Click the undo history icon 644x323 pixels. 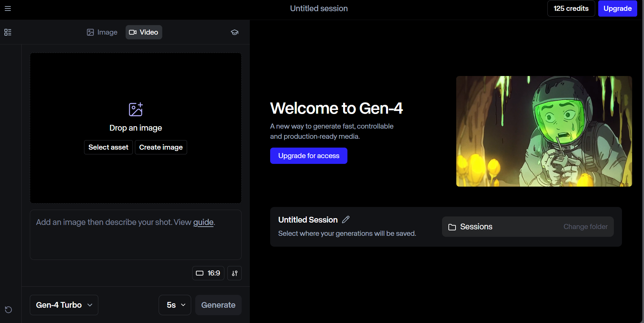coord(8,309)
